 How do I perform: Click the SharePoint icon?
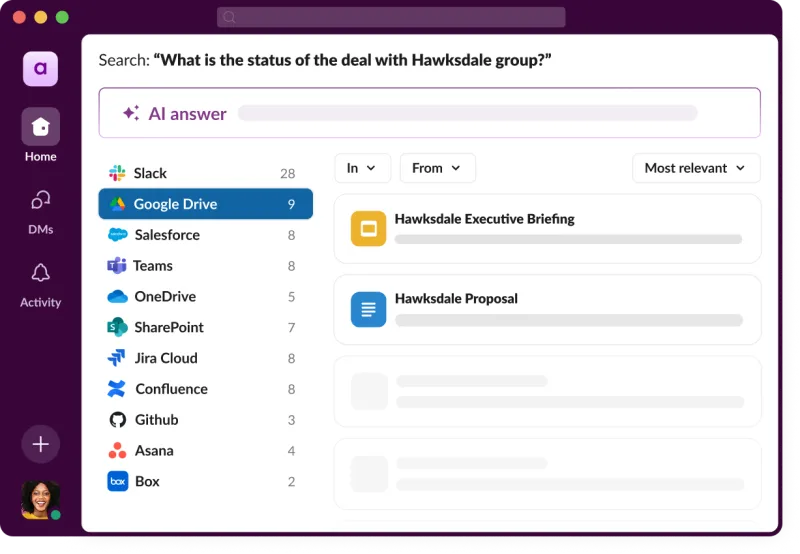tap(117, 327)
